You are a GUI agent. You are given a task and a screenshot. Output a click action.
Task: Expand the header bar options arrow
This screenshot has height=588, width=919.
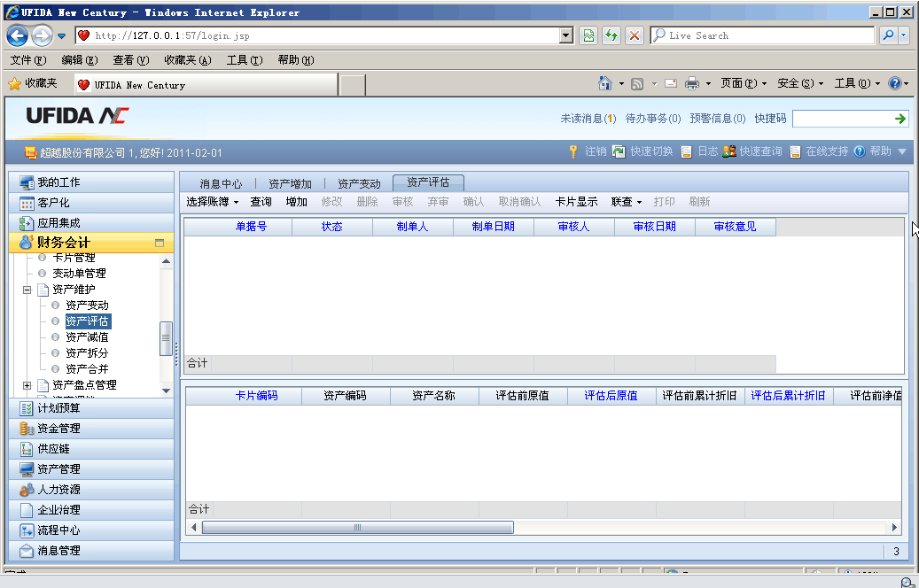click(902, 151)
